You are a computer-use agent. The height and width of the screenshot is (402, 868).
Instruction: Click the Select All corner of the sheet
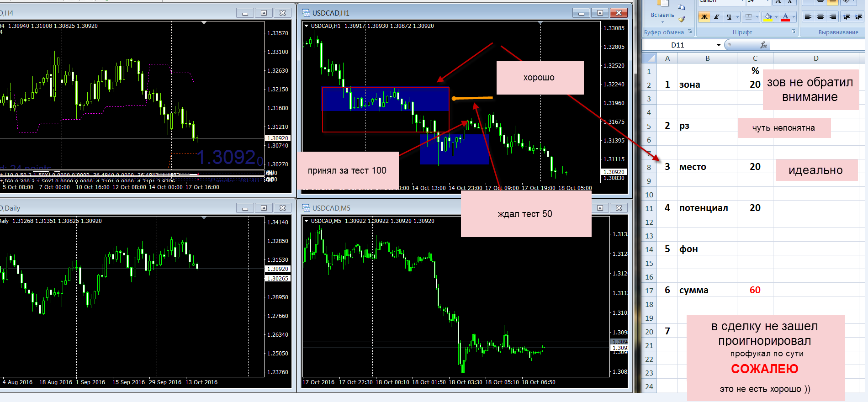[x=649, y=58]
